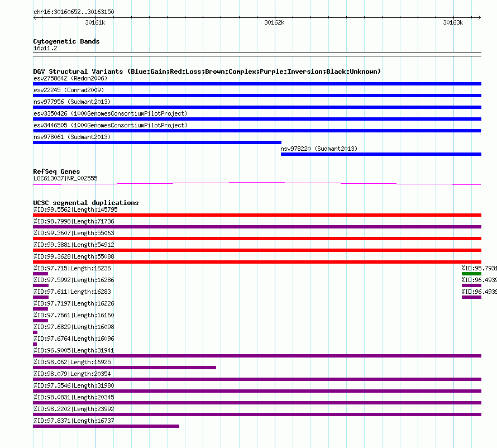Click the purple bar under Length:31941
Image resolution: width=497 pixels, height=448 pixels.
(257, 356)
